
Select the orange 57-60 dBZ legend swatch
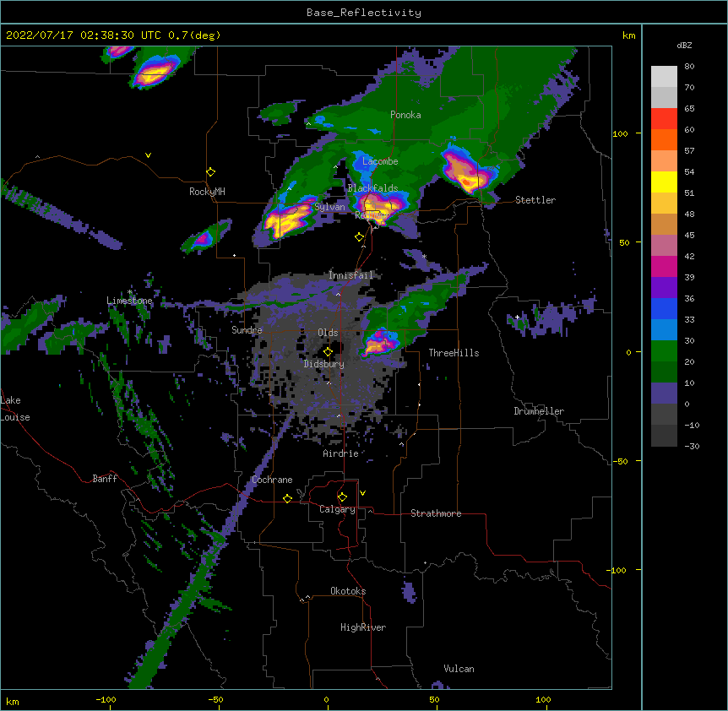click(x=664, y=139)
